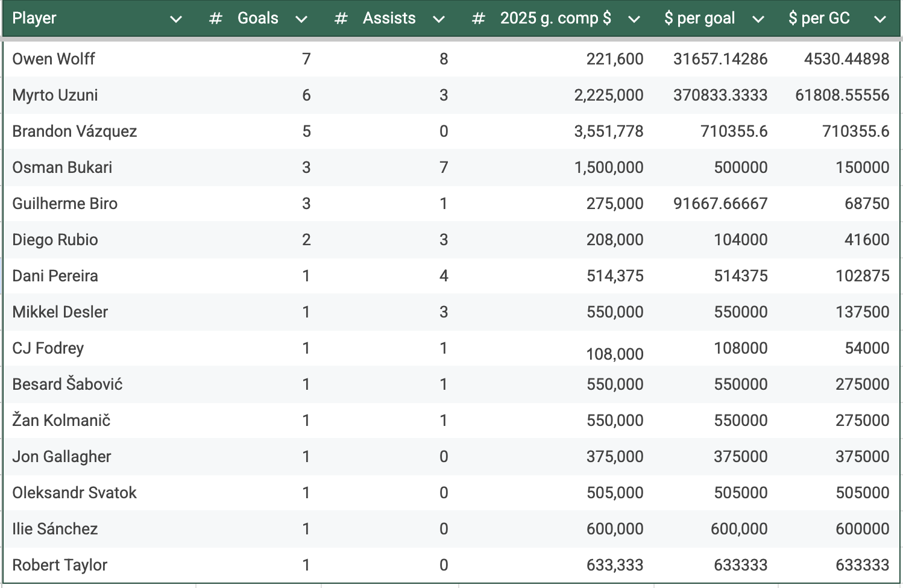Open the Player column dropdown arrow
Viewport: 903px width, 588px height.
(175, 19)
